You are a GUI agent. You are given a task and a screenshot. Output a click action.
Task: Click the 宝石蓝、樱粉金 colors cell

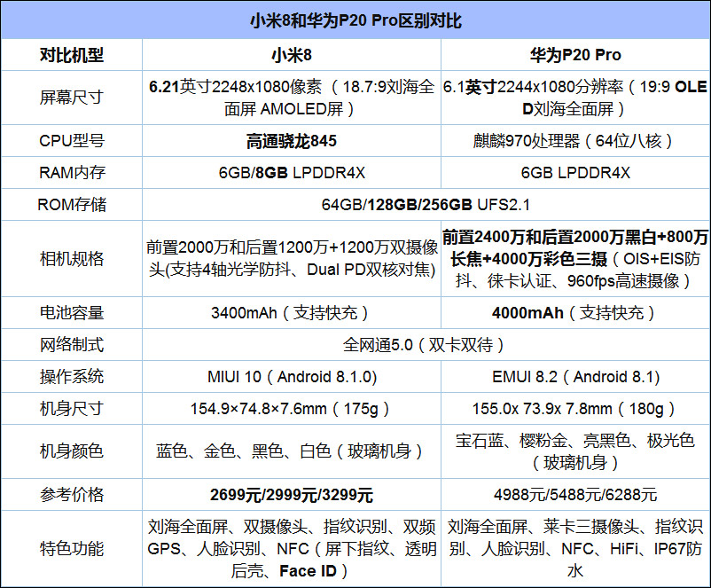pyautogui.click(x=575, y=451)
